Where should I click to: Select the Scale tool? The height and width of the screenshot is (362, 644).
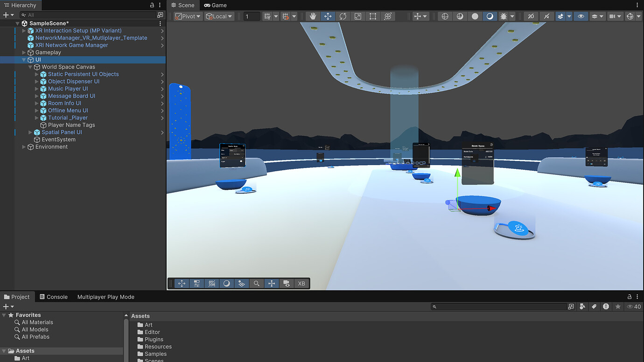point(358,16)
